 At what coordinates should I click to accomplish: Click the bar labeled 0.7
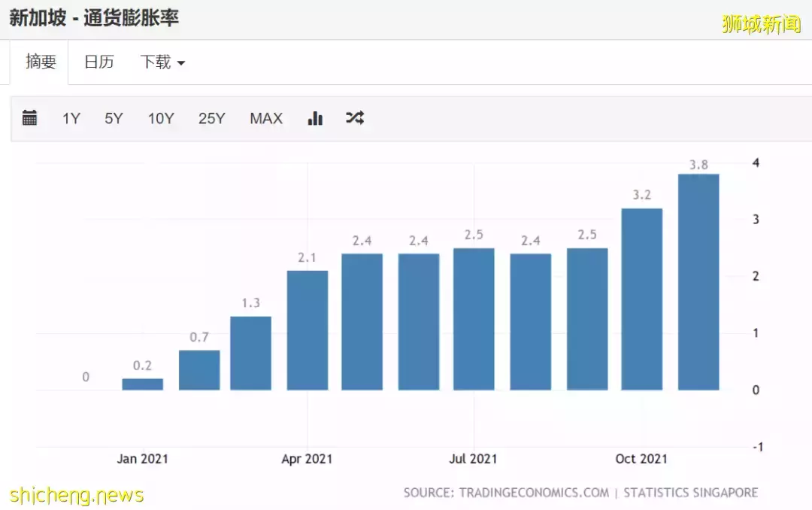pos(199,370)
